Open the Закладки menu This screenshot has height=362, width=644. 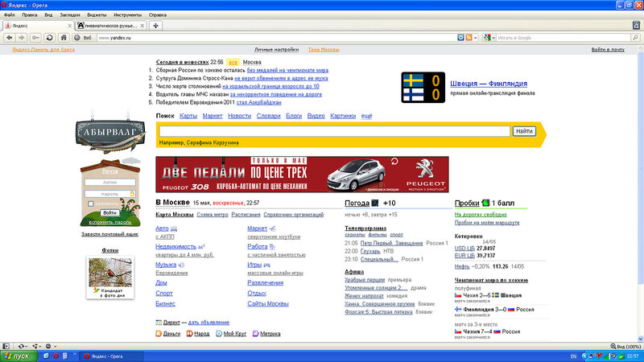[70, 14]
